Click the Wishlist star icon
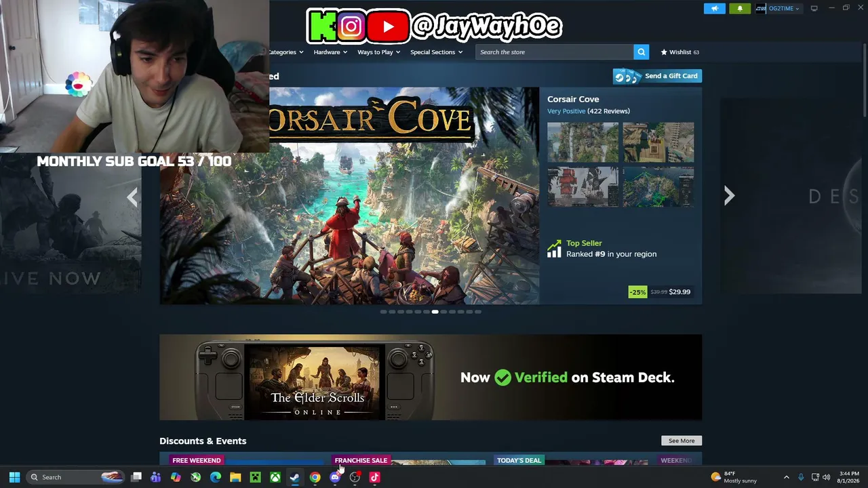868x488 pixels. [x=664, y=52]
